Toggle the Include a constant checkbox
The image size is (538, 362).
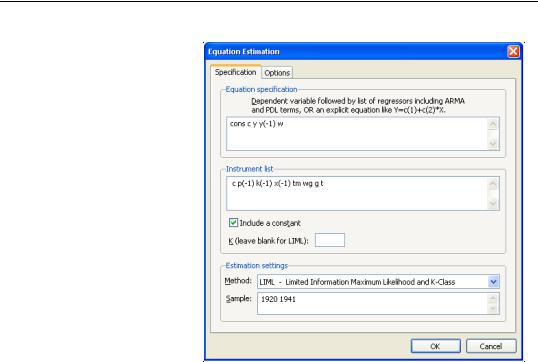click(233, 223)
